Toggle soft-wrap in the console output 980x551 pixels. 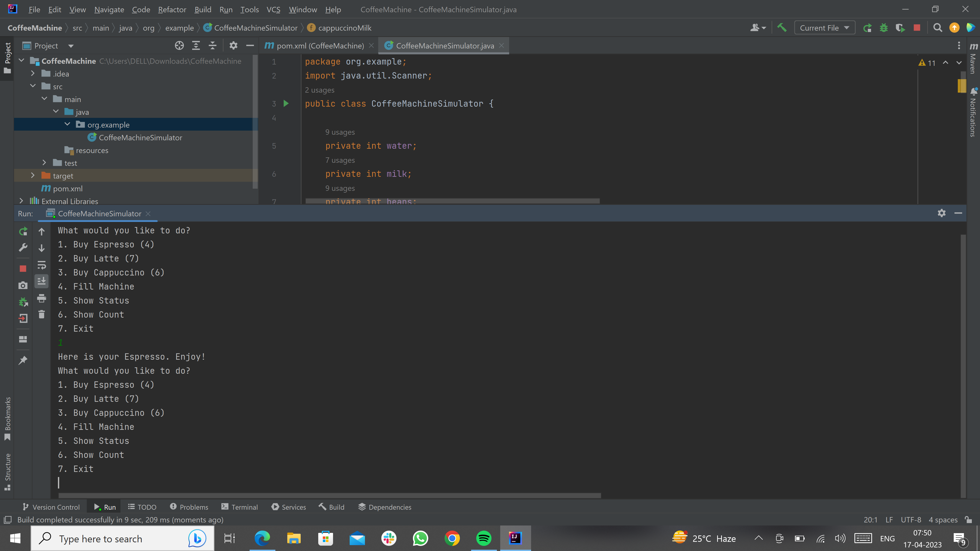(41, 265)
